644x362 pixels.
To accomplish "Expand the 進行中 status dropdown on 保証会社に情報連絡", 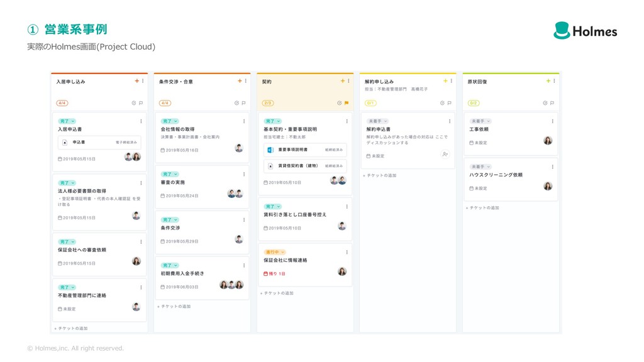I will point(274,252).
